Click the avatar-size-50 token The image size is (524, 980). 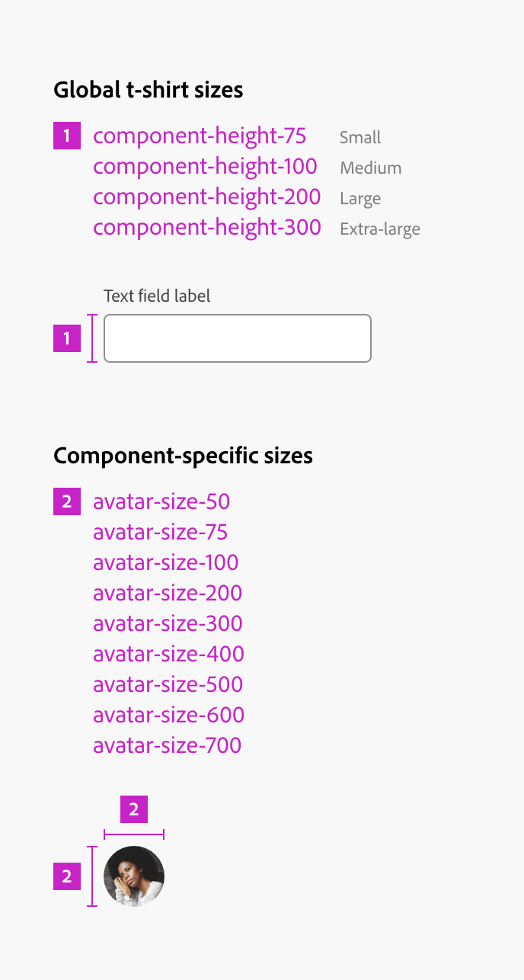click(161, 502)
